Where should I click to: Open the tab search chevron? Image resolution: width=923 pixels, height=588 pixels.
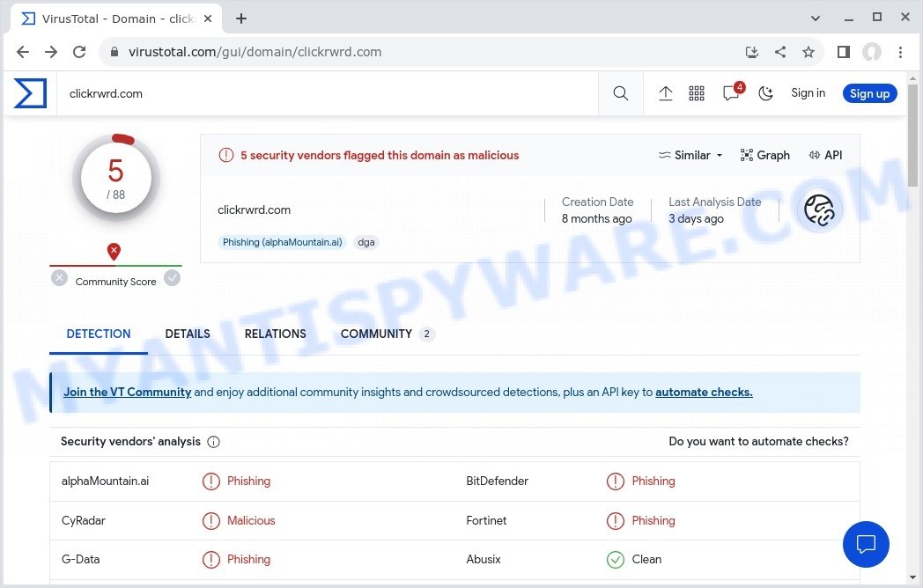816,18
